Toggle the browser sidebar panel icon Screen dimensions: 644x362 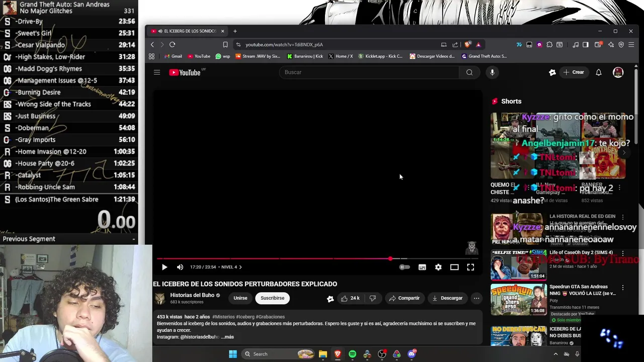[586, 45]
